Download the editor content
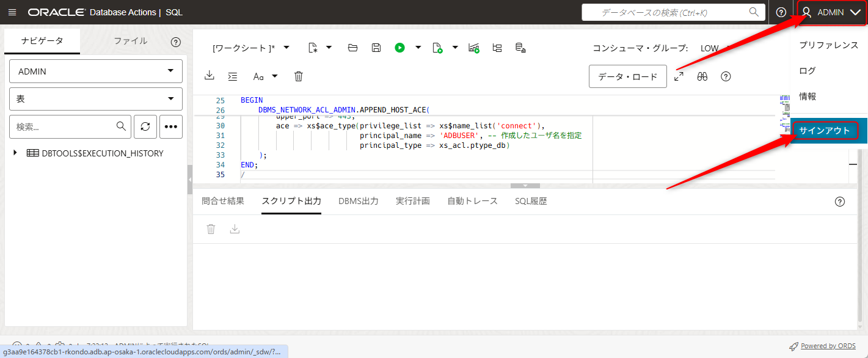Screen dimensions: 868x358 tap(210, 76)
